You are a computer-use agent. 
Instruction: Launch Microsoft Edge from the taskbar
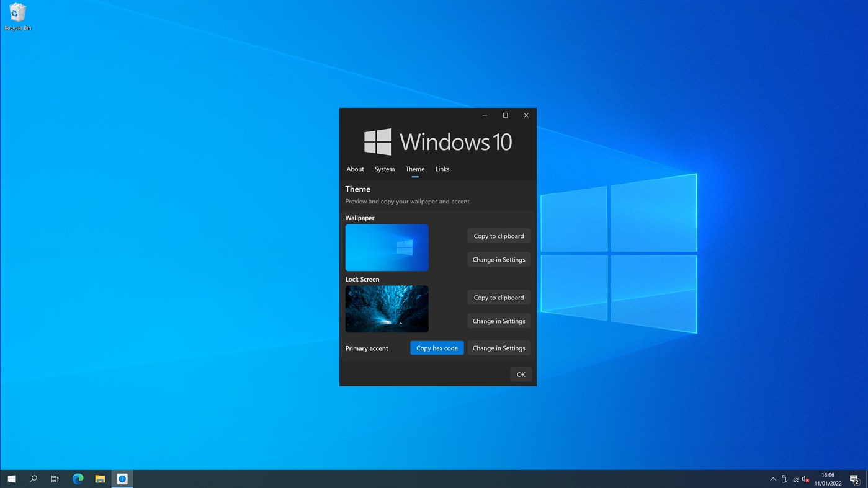pos(77,478)
